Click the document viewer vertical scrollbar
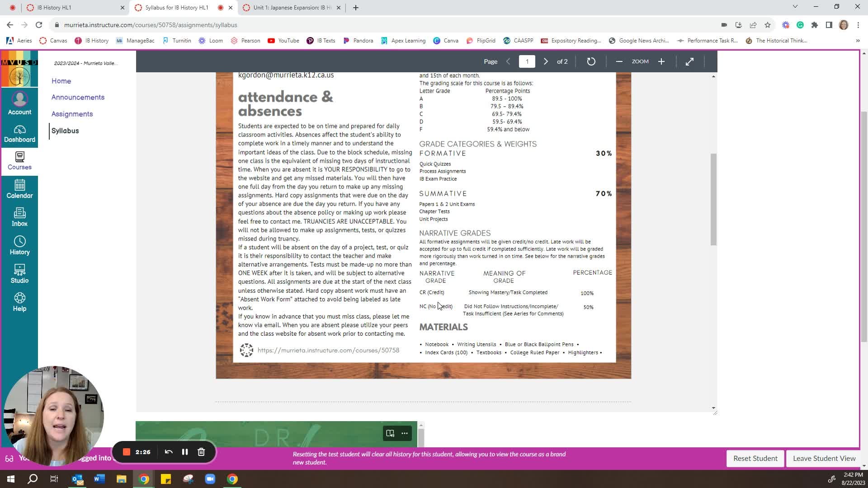Viewport: 868px width, 488px height. (713, 199)
